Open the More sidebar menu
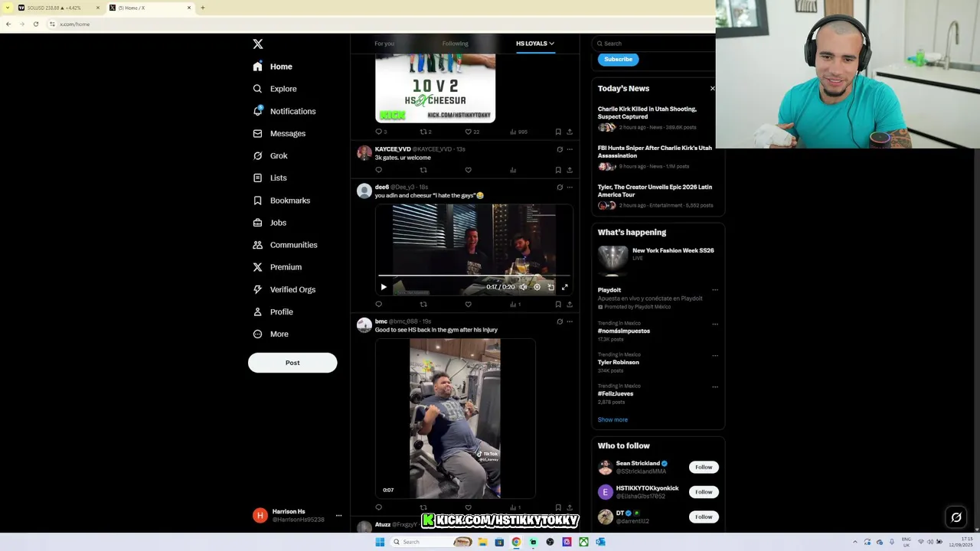Screen dimensions: 980x551 coord(271,334)
